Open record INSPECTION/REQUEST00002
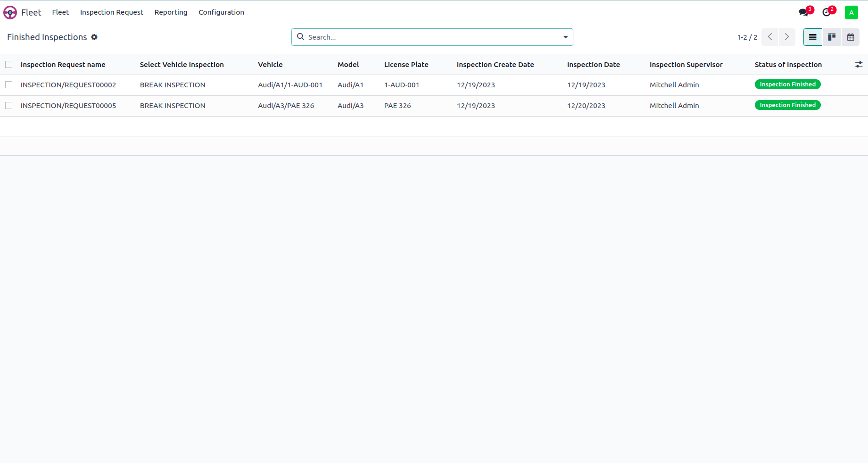Image resolution: width=868 pixels, height=463 pixels. pos(68,85)
